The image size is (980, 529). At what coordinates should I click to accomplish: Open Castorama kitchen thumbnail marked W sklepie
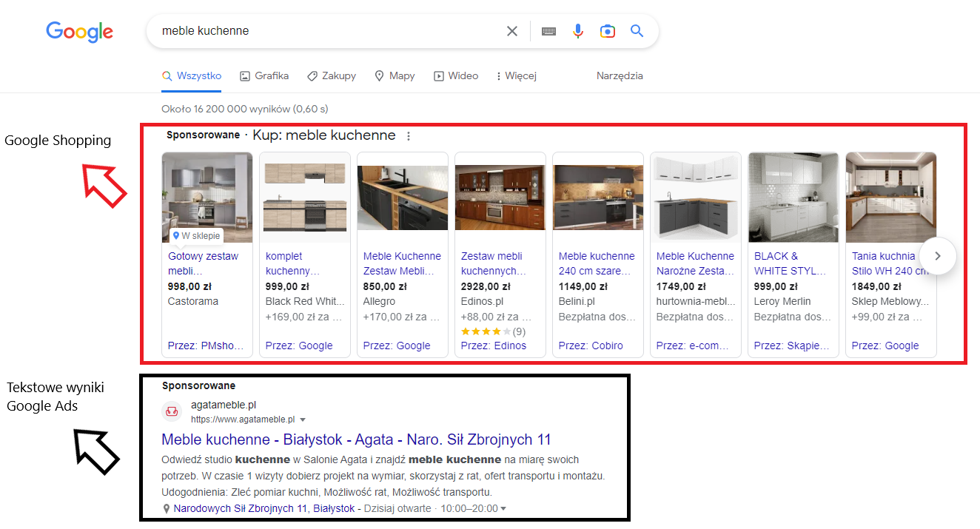207,197
